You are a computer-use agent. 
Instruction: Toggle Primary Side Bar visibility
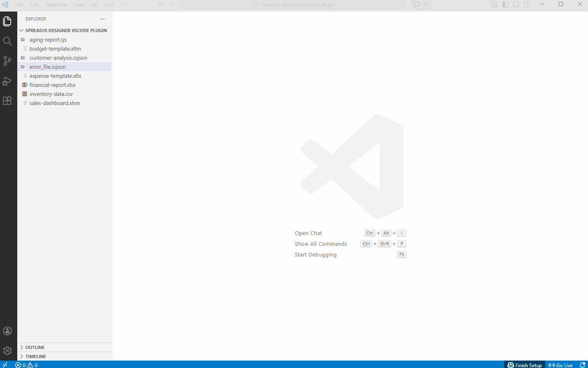(505, 5)
